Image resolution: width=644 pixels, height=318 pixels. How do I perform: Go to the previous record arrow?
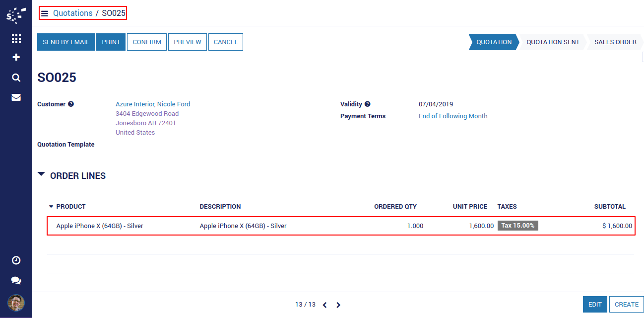pyautogui.click(x=325, y=305)
